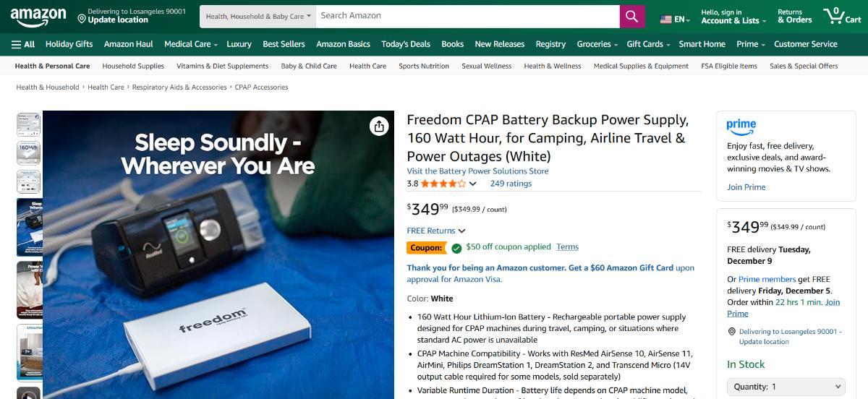Open the Today's Deals menu item
Screen dimensions: 868x399
[x=405, y=44]
